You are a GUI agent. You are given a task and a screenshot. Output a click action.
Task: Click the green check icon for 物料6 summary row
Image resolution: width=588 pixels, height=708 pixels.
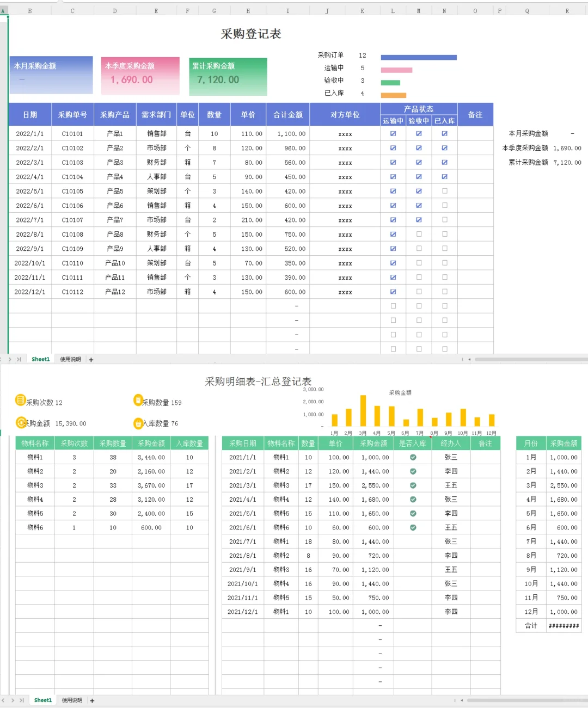tap(413, 527)
